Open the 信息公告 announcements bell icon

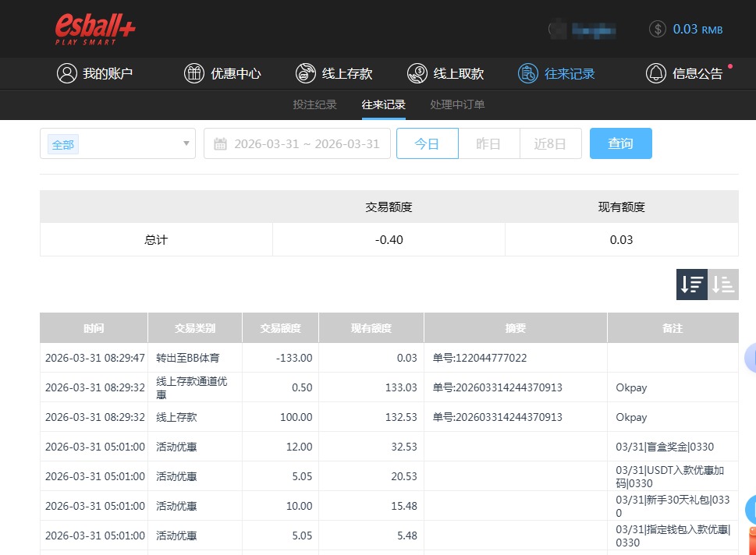coord(656,72)
